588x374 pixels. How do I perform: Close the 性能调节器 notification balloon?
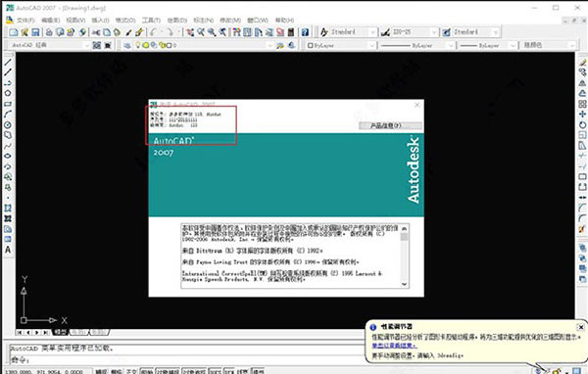(x=580, y=327)
